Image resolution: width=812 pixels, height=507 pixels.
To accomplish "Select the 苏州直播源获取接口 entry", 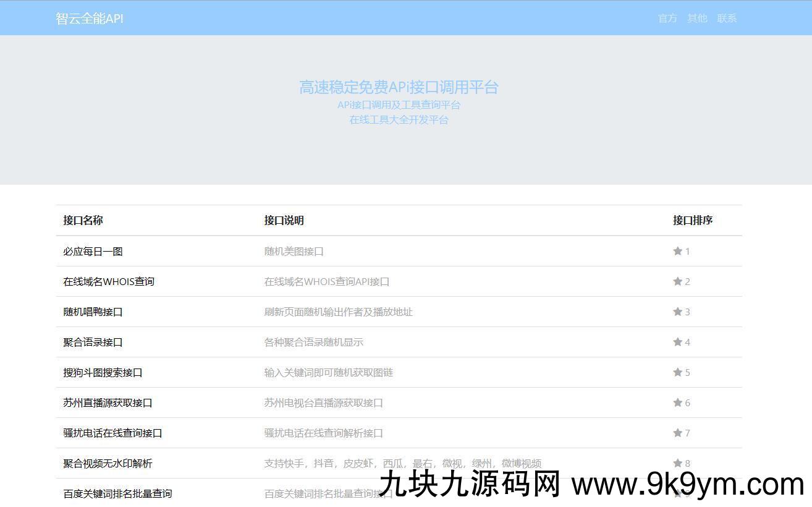I will [108, 403].
